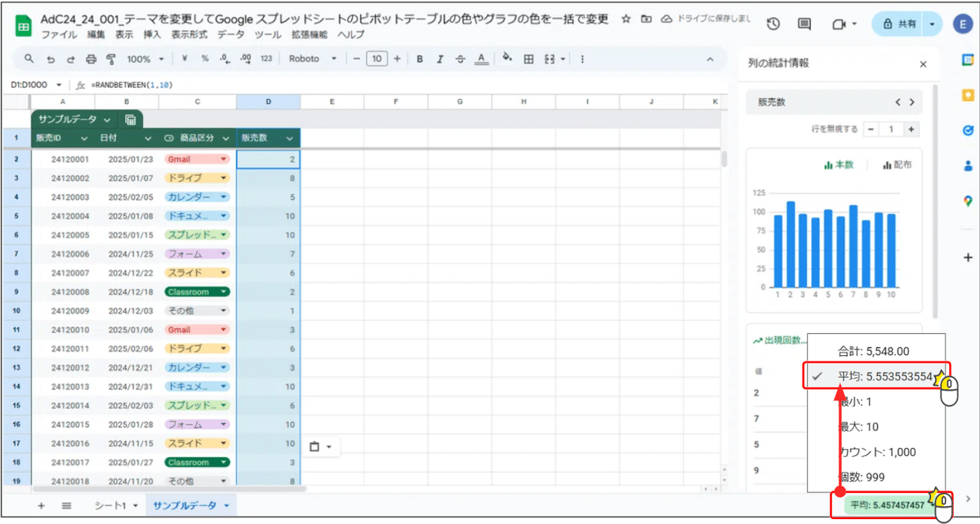980x524 pixels.
Task: Collapse the menus with the up chevron
Action: [710, 59]
